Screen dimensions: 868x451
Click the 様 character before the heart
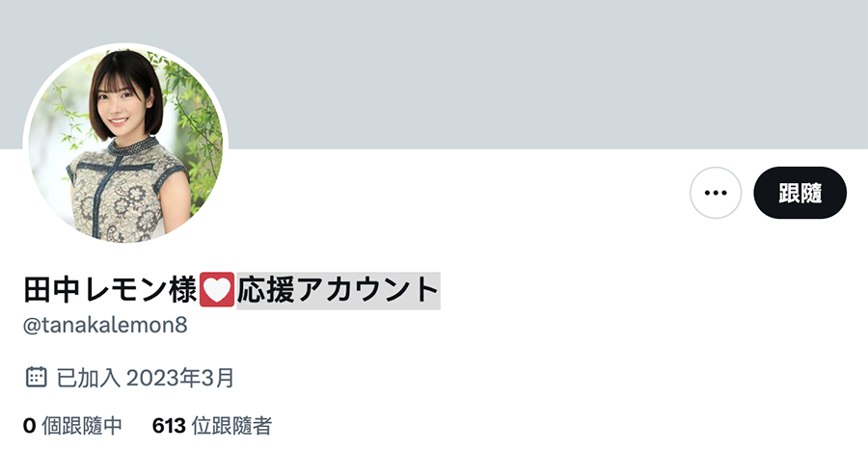click(183, 290)
